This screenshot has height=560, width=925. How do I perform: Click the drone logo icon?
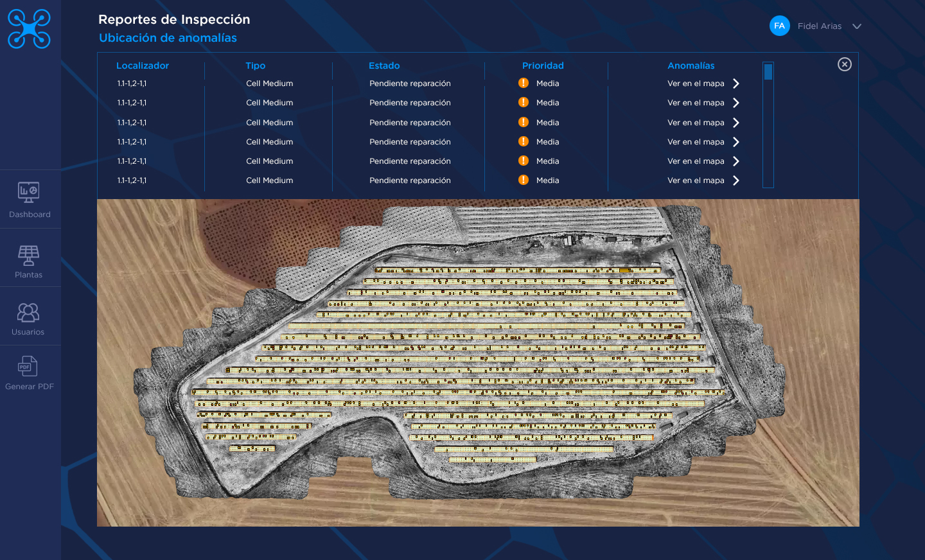(x=29, y=29)
